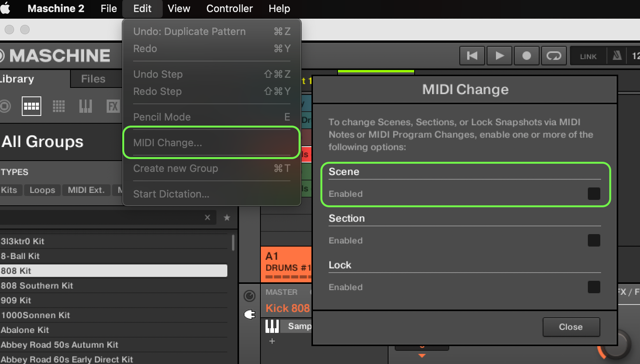
Task: Switch to the Files tab
Action: coord(93,79)
